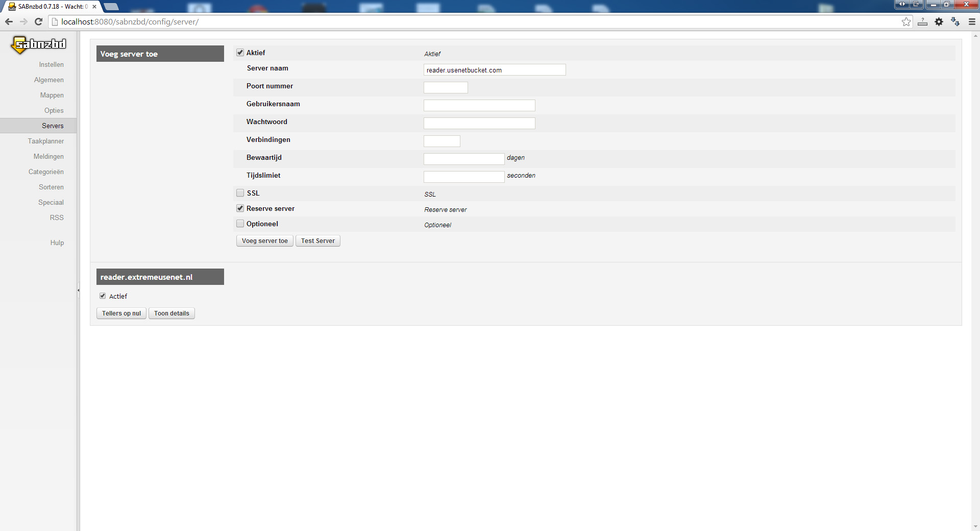
Task: Click the reader.extremeusenet.nl server header
Action: tap(160, 277)
